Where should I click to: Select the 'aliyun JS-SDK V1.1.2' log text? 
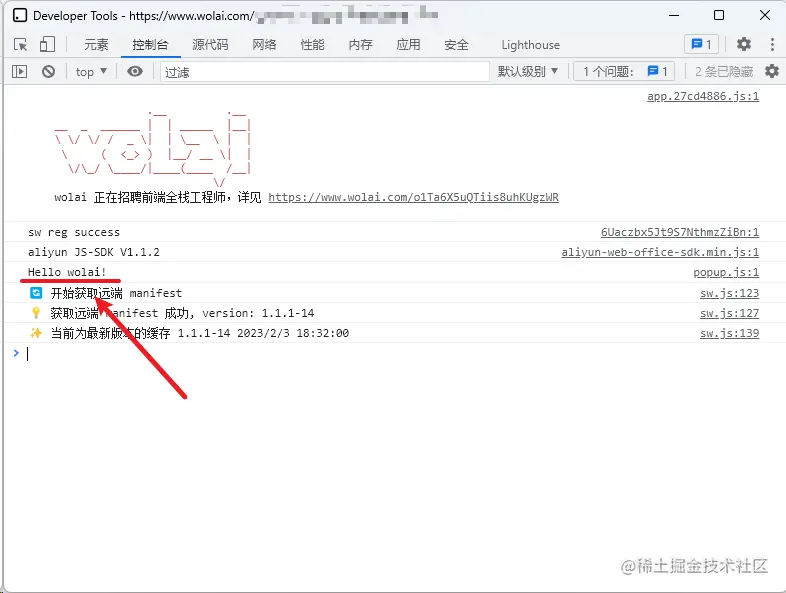[94, 253]
